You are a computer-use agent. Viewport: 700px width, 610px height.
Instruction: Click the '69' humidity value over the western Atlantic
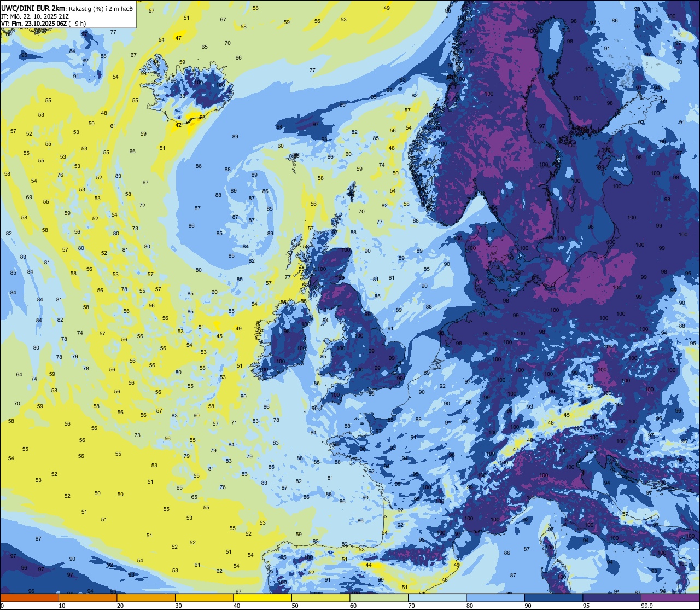coord(29,197)
